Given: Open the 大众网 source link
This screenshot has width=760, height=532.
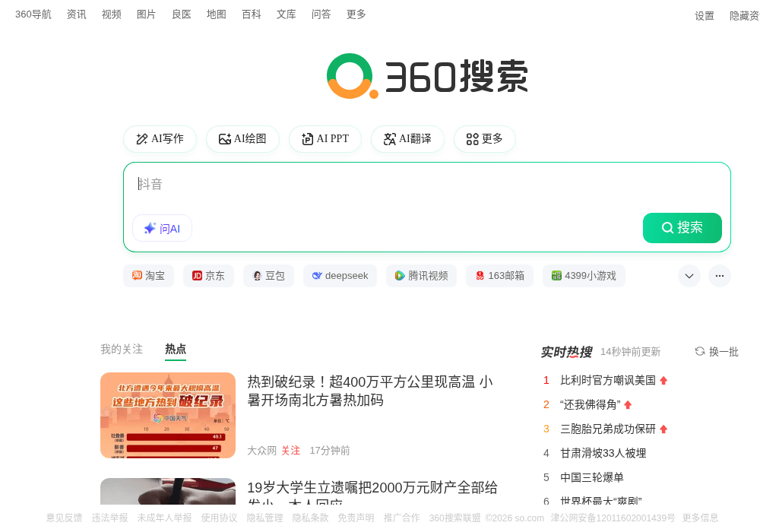Looking at the screenshot, I should coord(261,451).
